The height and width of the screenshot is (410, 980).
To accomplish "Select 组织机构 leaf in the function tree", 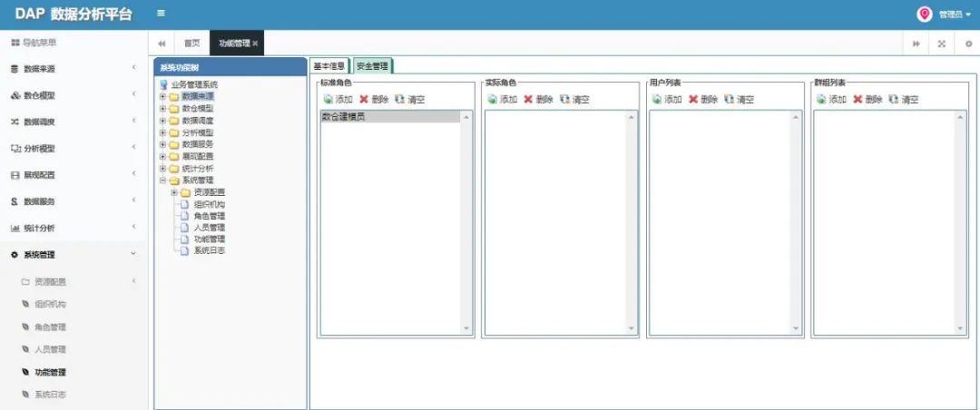I will pyautogui.click(x=210, y=204).
